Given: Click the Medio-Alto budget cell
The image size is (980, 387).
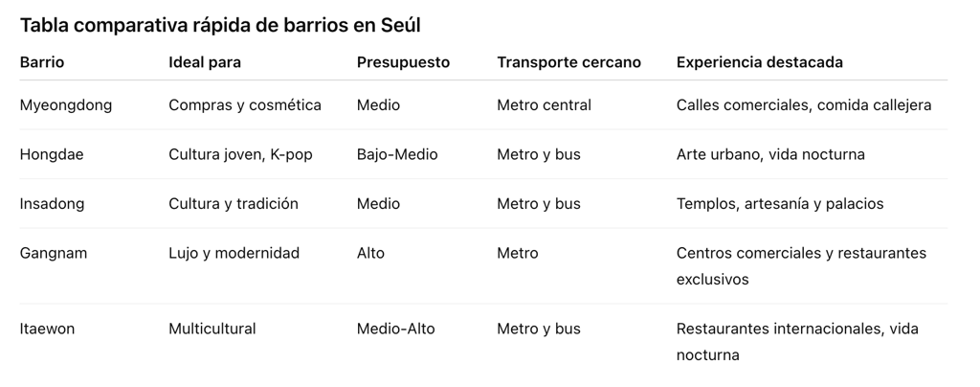Looking at the screenshot, I should click(x=395, y=329).
